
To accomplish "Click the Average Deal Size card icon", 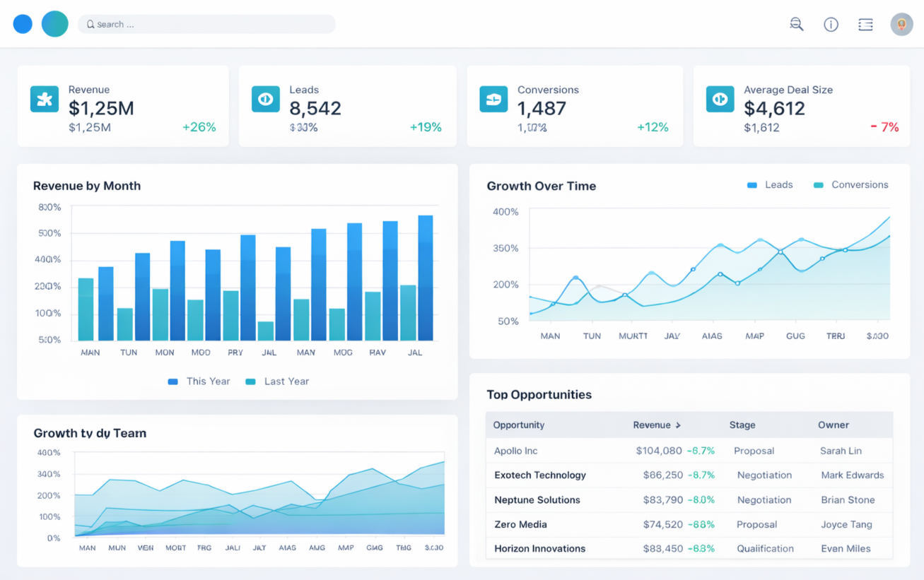I will point(720,99).
